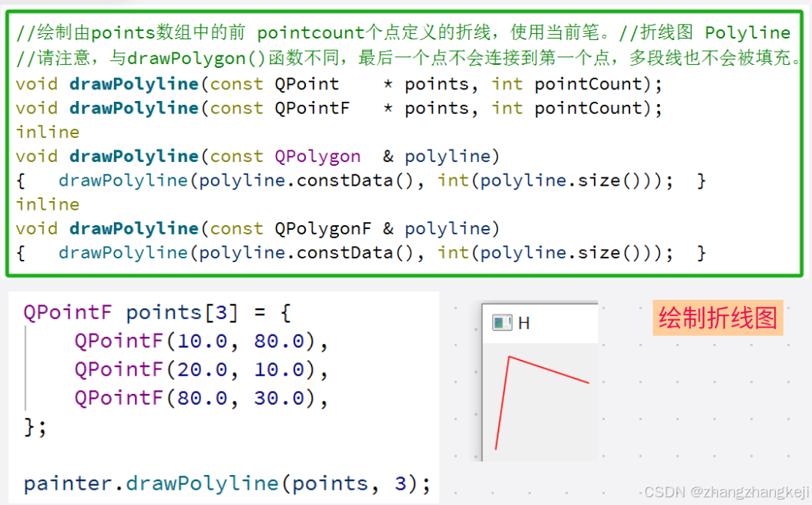
Task: Select the "QPolygonF" type name in the fourth overload
Action: pyautogui.click(x=323, y=228)
